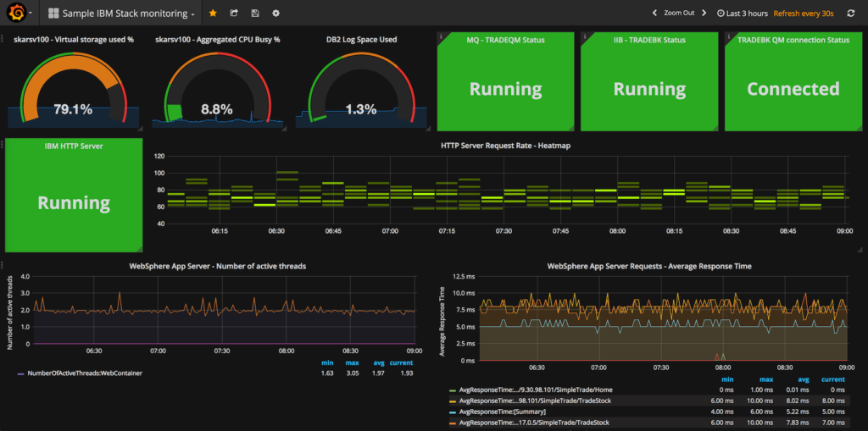Open dashboard settings gear

click(x=275, y=13)
